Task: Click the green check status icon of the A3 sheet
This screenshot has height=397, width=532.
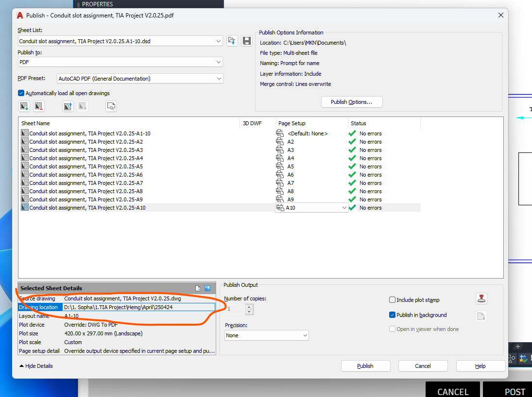Action: (352, 149)
